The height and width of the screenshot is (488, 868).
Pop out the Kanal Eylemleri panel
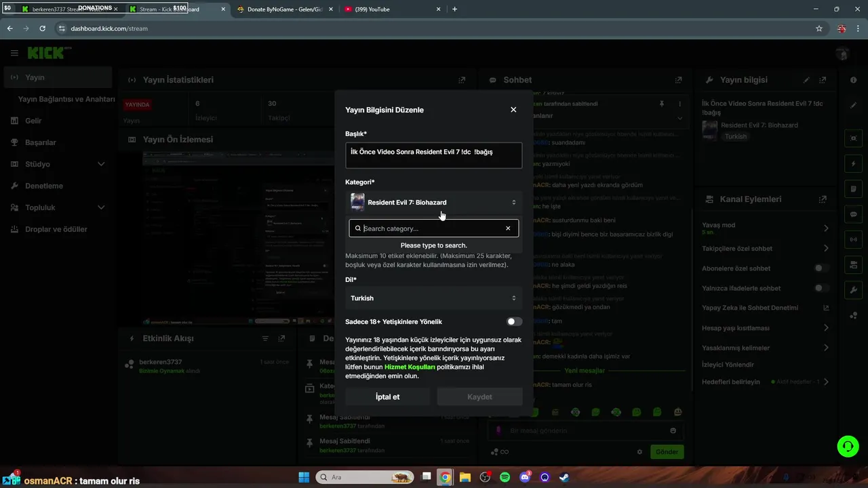coord(823,199)
